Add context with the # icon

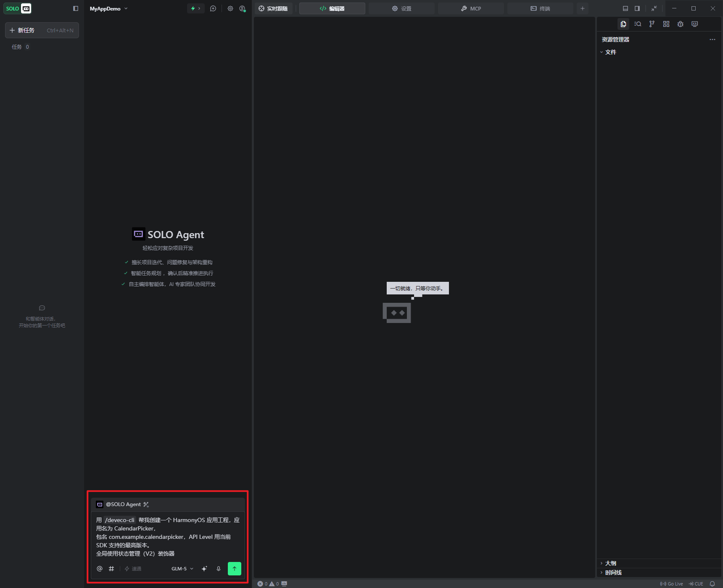pyautogui.click(x=111, y=569)
